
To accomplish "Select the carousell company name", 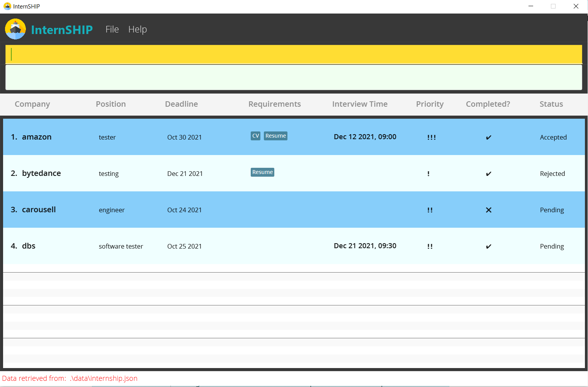I will [39, 210].
